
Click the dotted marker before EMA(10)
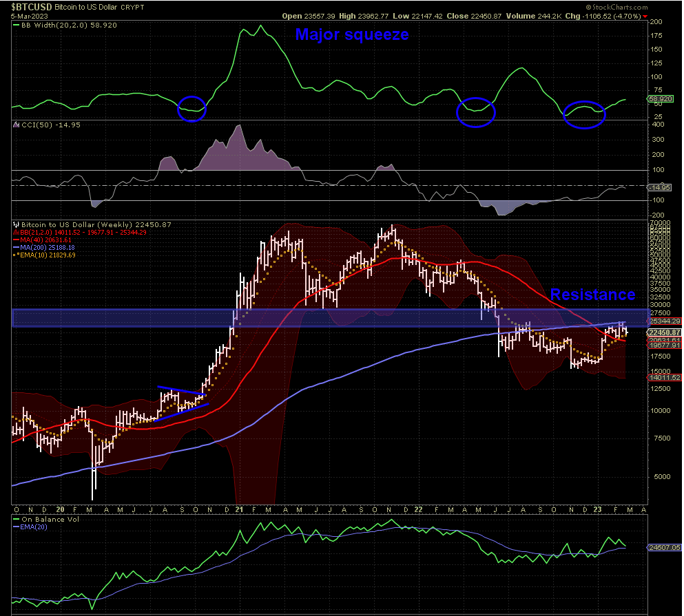17,255
